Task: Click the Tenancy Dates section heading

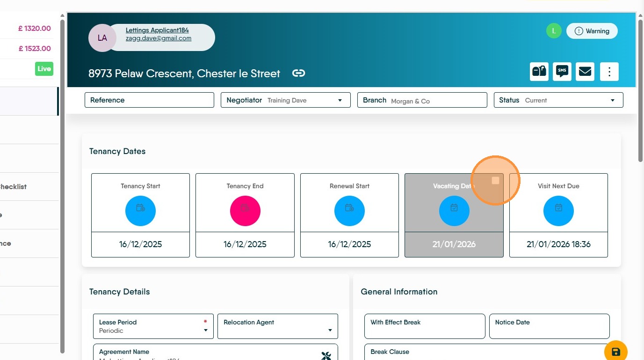Action: (x=117, y=151)
